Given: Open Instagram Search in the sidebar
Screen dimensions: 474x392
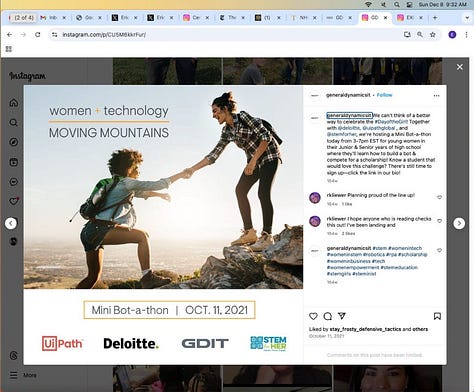Looking at the screenshot, I should [14, 123].
